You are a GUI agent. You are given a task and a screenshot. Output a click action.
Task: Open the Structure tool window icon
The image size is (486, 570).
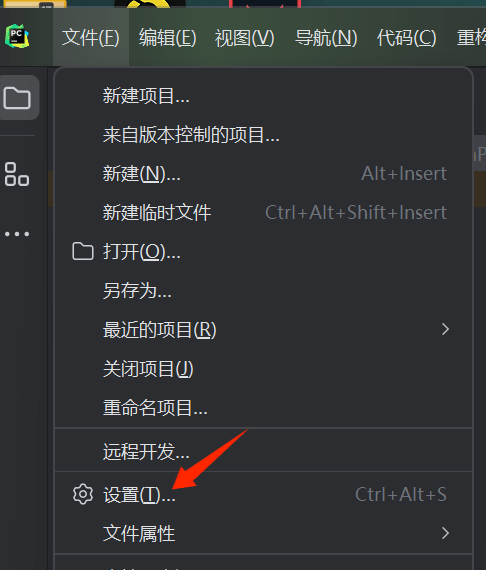point(17,174)
